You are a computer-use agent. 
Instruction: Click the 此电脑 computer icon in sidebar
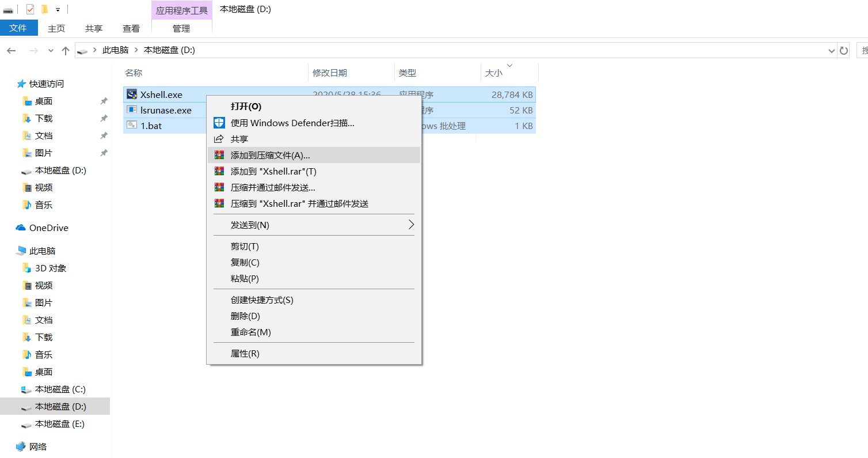click(x=21, y=251)
